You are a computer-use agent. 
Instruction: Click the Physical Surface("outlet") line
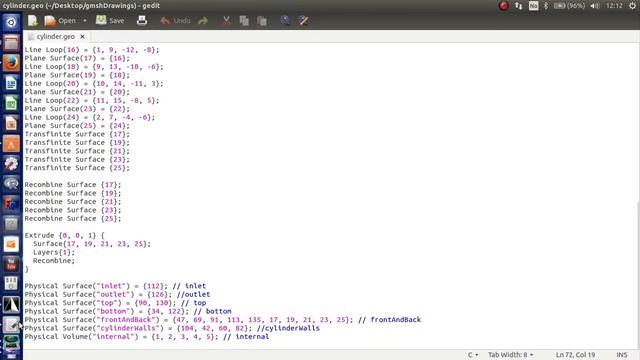pos(117,295)
